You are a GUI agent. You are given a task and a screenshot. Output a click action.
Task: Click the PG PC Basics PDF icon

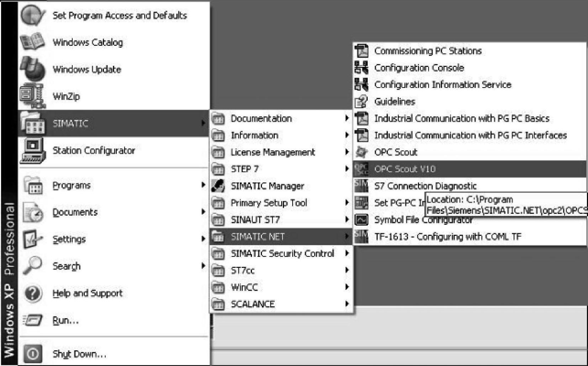coord(362,118)
